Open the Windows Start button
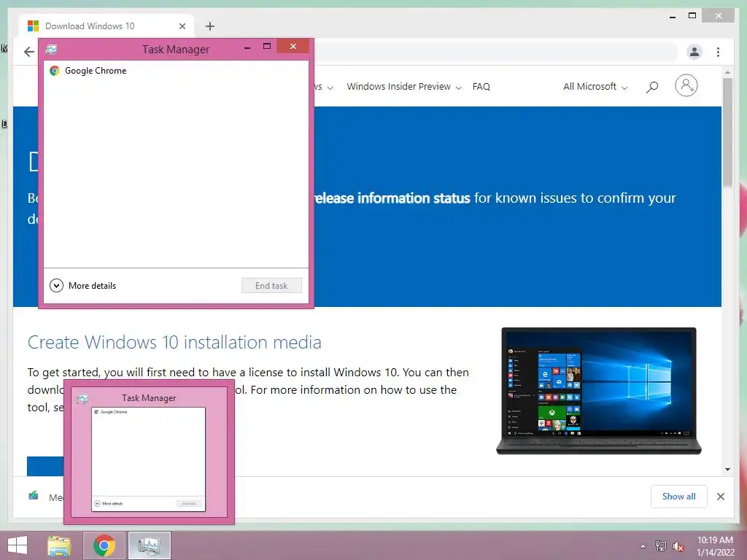Screen dimensions: 747x560 coord(18,545)
